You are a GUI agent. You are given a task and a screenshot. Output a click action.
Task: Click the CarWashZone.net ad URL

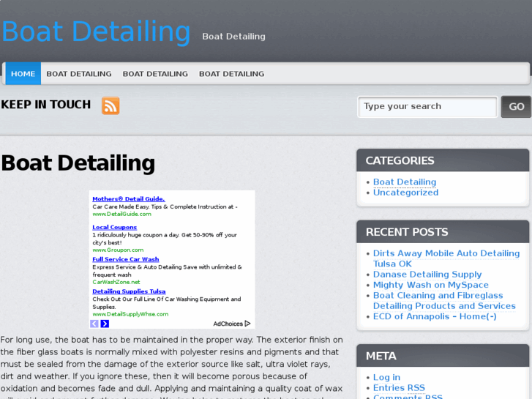[x=116, y=282]
